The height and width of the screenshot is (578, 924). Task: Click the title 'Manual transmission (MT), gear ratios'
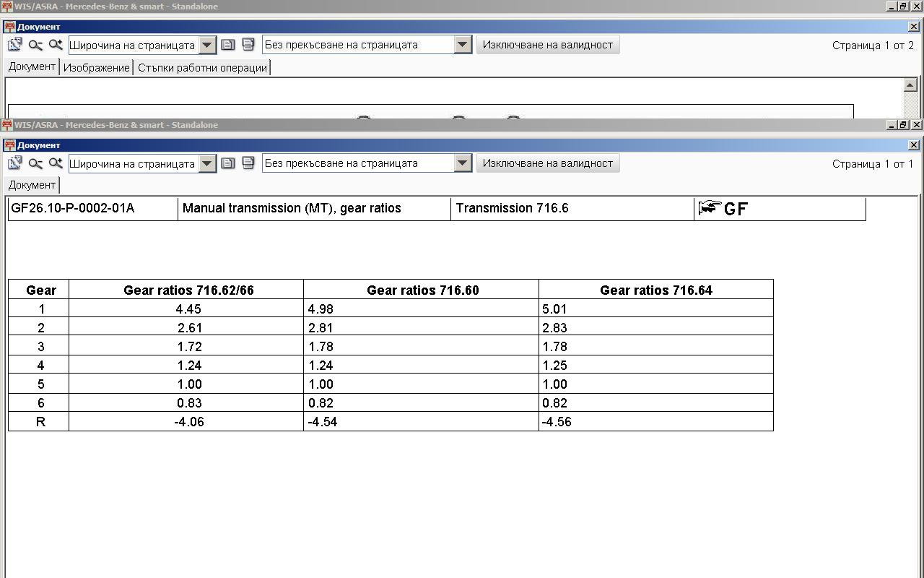(x=292, y=208)
